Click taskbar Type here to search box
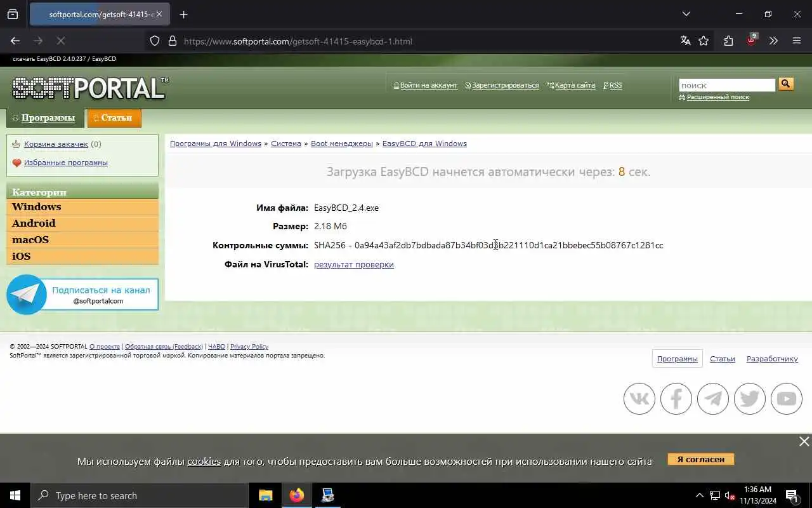This screenshot has height=508, width=812. (140, 495)
